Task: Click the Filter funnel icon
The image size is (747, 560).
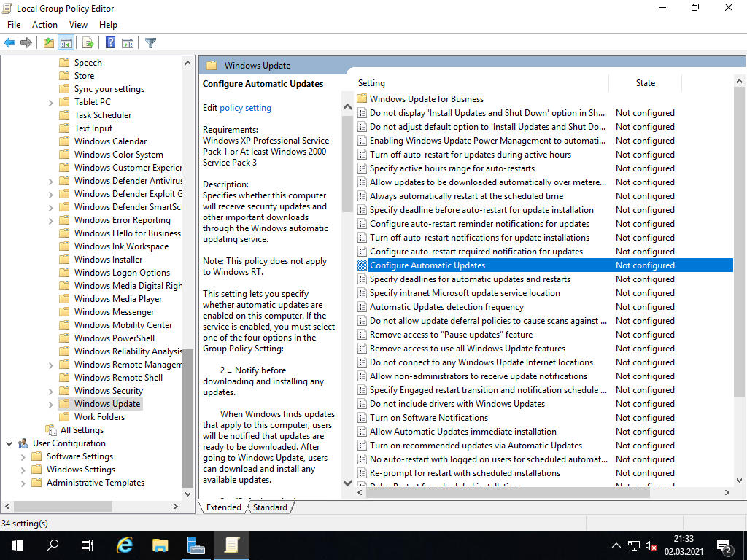Action: tap(150, 43)
